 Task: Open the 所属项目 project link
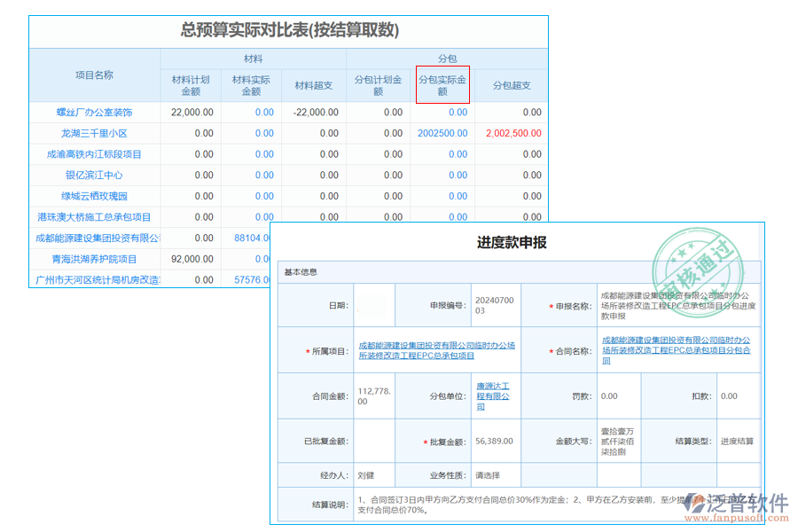tap(434, 348)
